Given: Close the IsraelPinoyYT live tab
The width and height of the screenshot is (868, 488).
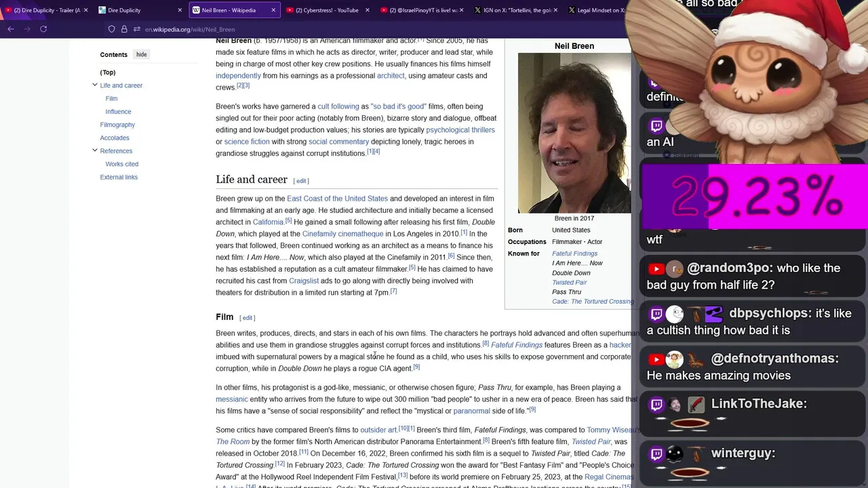Looking at the screenshot, I should point(462,10).
